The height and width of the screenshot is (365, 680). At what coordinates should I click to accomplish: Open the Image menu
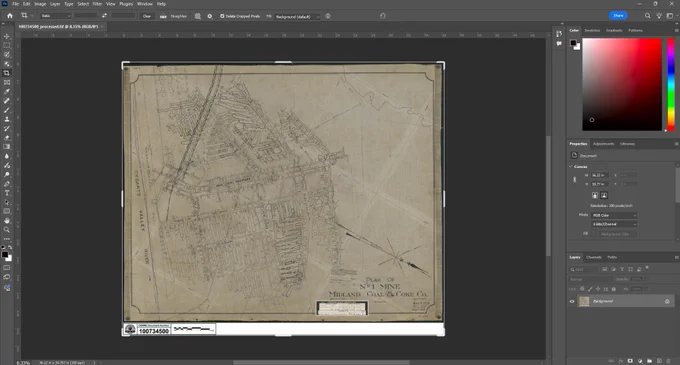[40, 4]
